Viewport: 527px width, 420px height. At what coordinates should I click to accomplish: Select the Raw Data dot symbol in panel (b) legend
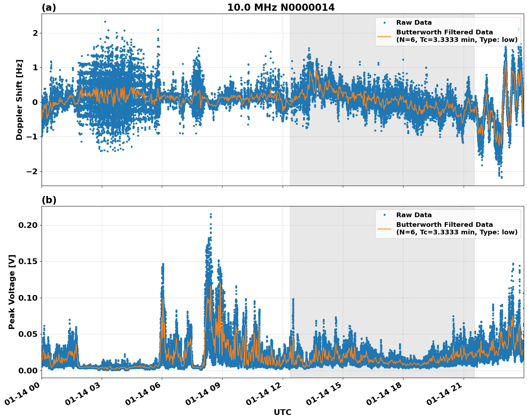pos(384,214)
